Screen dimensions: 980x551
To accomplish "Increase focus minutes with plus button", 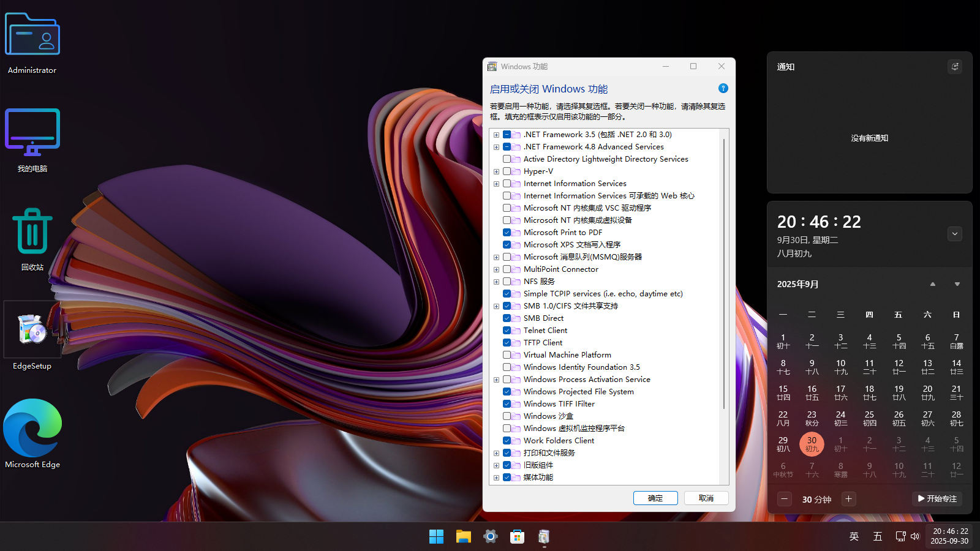I will click(848, 499).
